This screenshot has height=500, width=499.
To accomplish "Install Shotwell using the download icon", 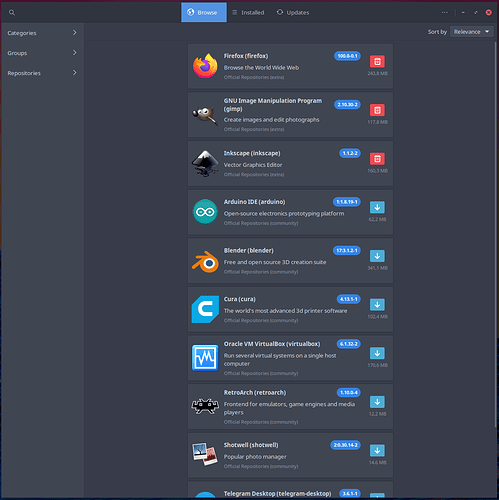I will coord(377,451).
